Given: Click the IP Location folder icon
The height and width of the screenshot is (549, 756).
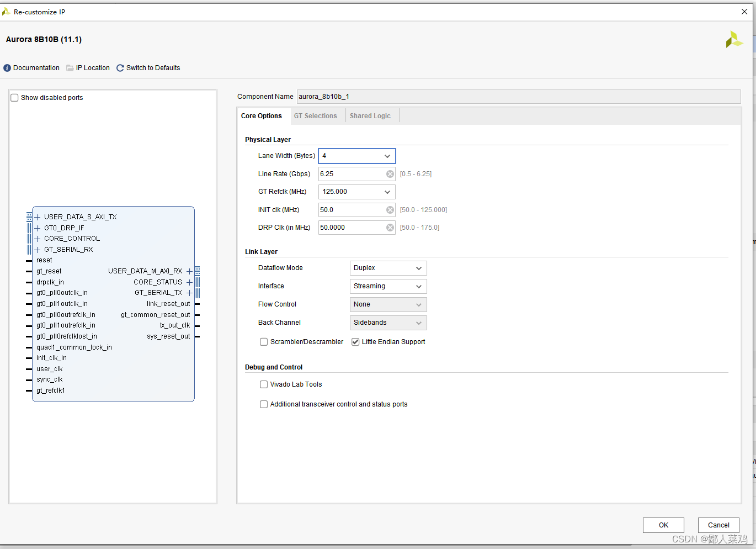Looking at the screenshot, I should 70,67.
